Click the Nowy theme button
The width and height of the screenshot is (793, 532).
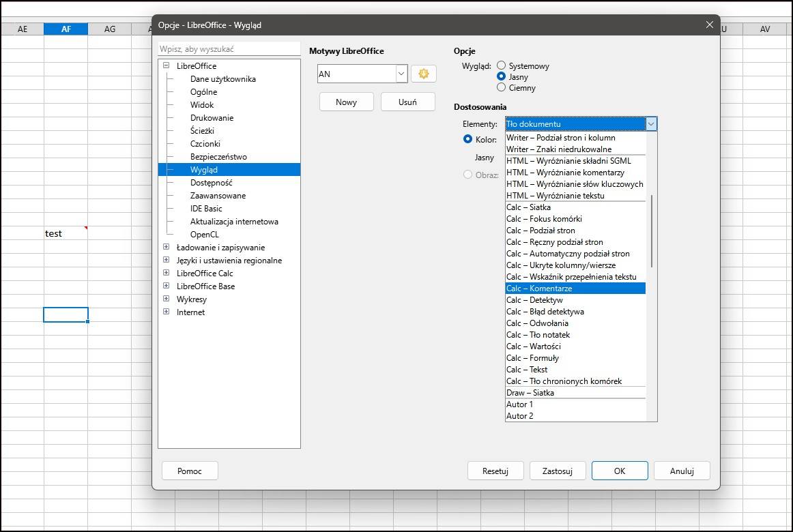click(347, 102)
